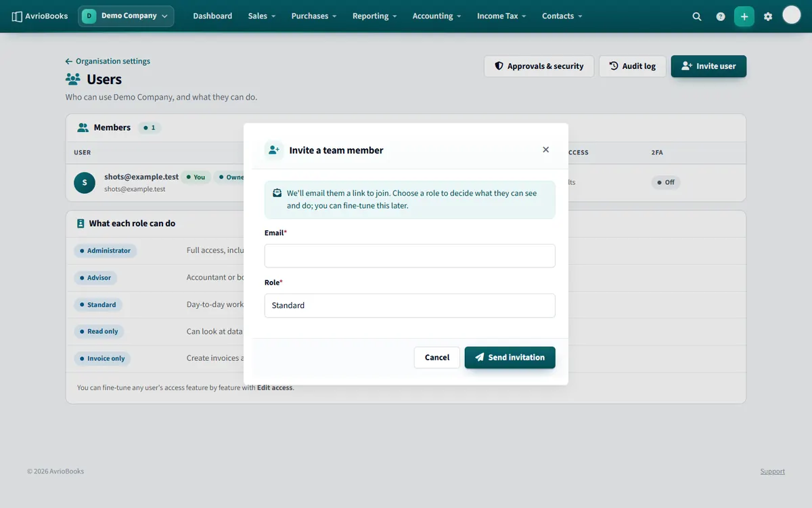Click the green plus quick-add icon
The height and width of the screenshot is (508, 812).
pyautogui.click(x=744, y=16)
